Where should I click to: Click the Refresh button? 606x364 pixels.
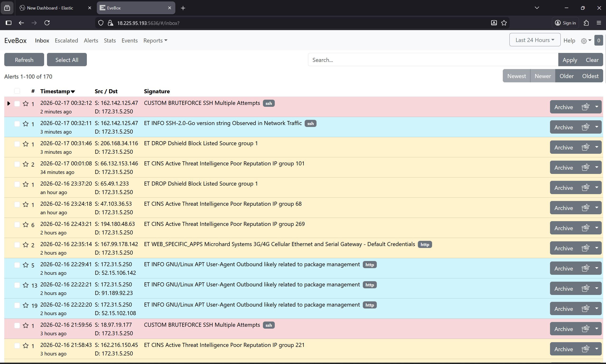pos(24,60)
